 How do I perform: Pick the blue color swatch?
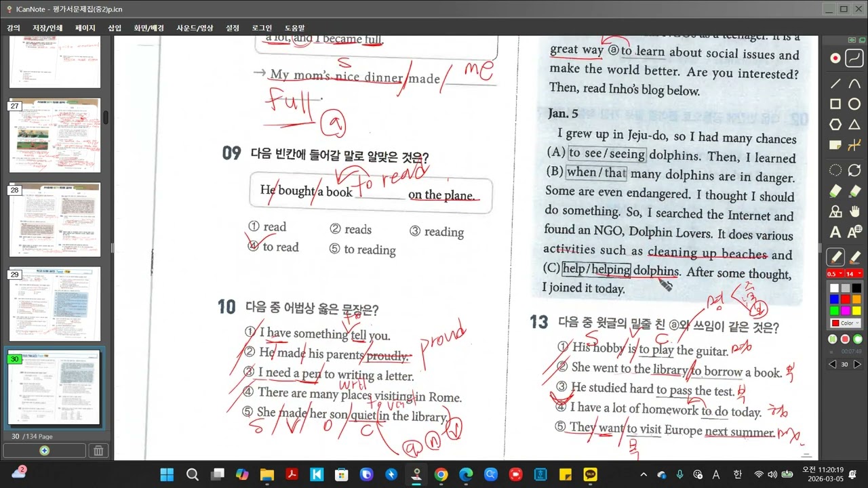(835, 299)
